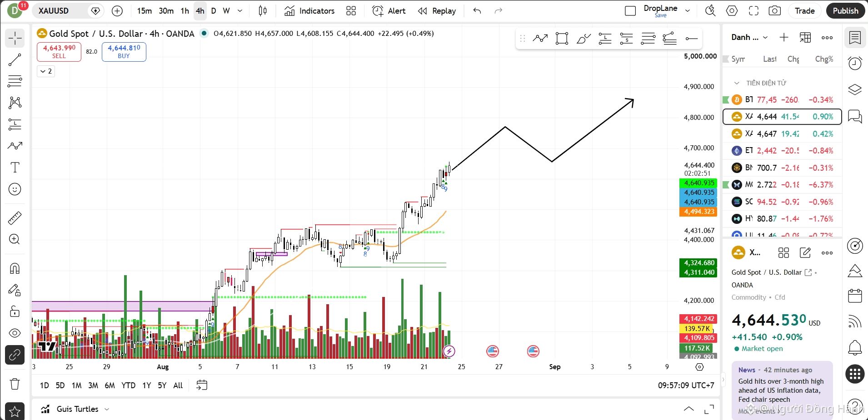The height and width of the screenshot is (420, 868).
Task: Open the chats sidebar icon
Action: tap(855, 117)
